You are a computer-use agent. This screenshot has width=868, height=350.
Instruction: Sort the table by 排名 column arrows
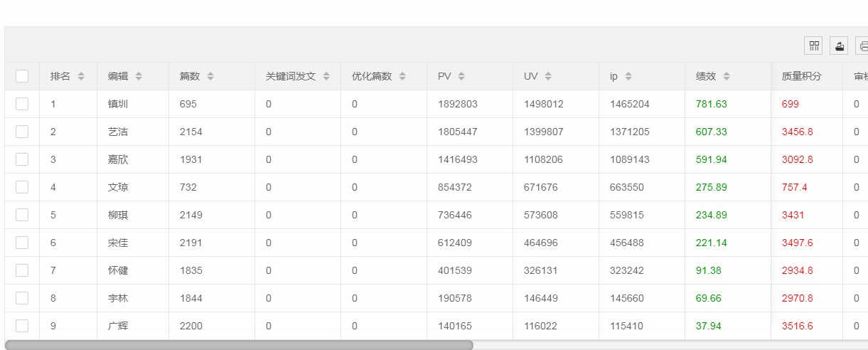(81, 76)
